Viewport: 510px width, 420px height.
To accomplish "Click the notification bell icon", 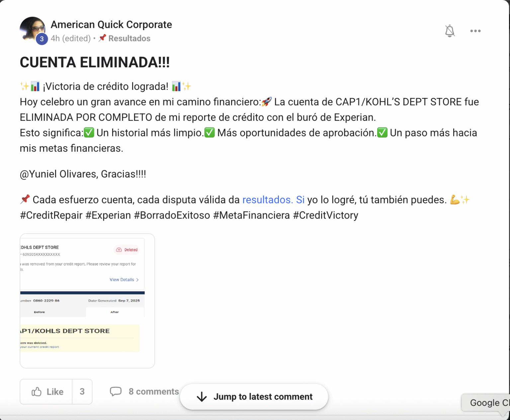I will click(x=450, y=31).
